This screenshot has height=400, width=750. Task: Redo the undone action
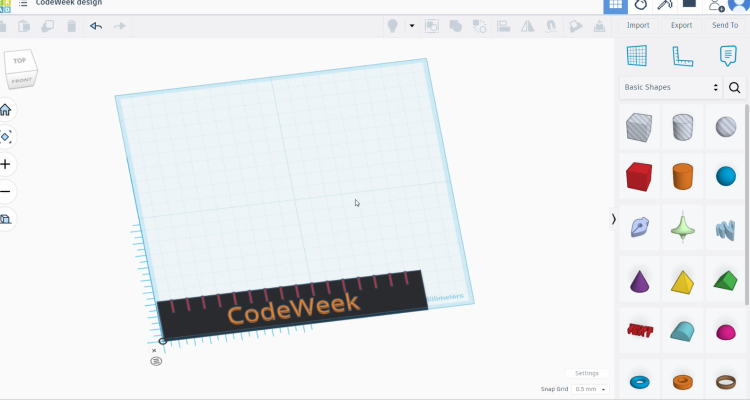pyautogui.click(x=120, y=26)
